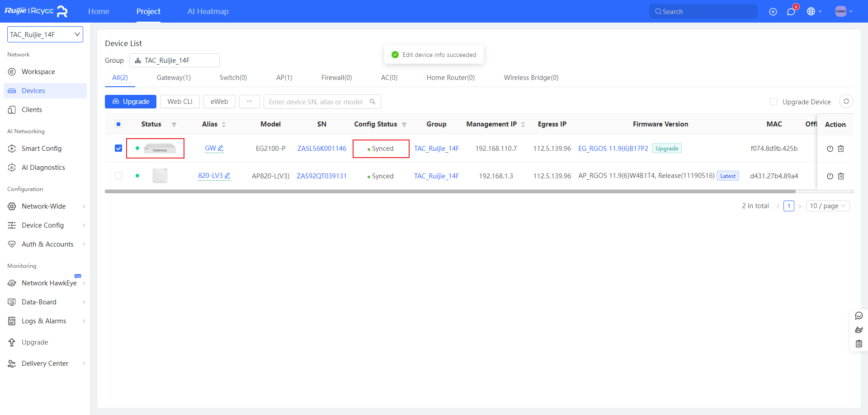The image size is (868, 415).
Task: Focus the header Search field
Action: 703,11
